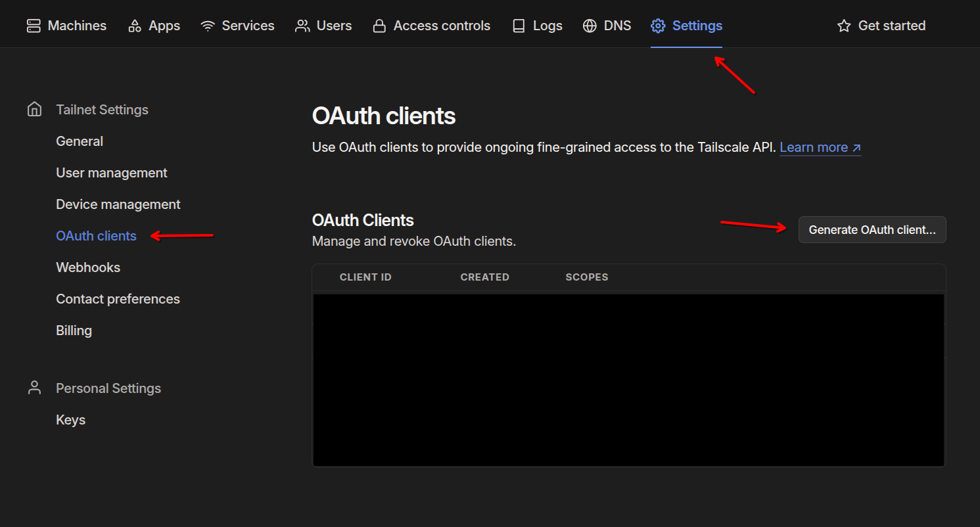Follow the Learn more link
This screenshot has width=980, height=527.
820,147
